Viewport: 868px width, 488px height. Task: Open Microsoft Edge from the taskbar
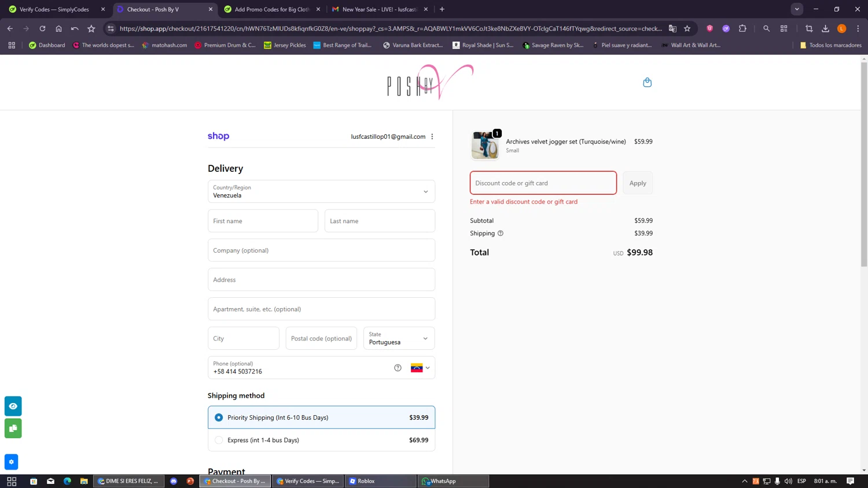pyautogui.click(x=67, y=481)
